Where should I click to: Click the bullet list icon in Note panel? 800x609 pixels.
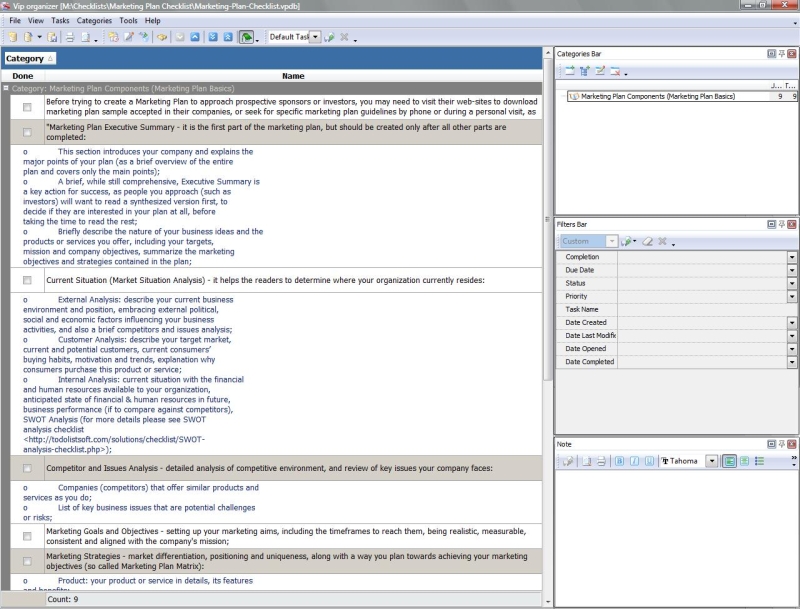(759, 461)
